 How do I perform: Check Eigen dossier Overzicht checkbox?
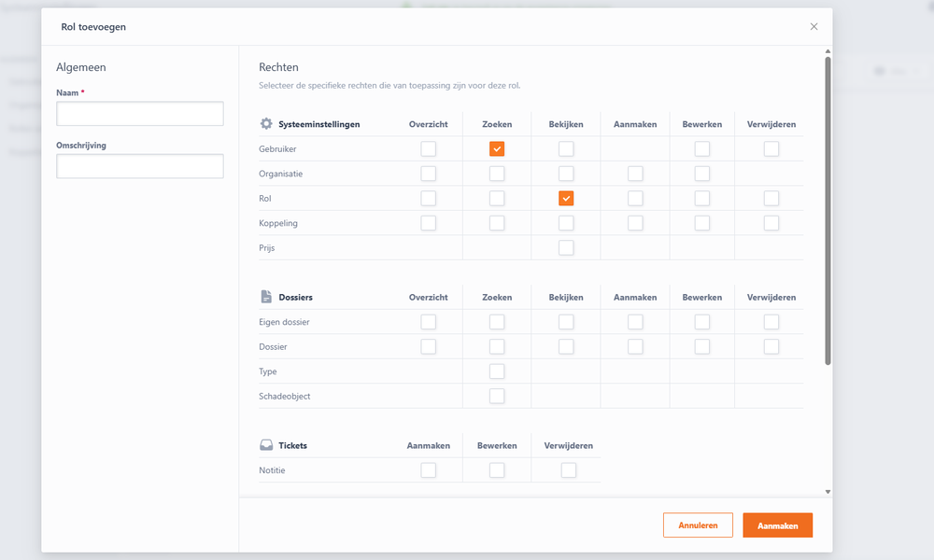pos(429,322)
